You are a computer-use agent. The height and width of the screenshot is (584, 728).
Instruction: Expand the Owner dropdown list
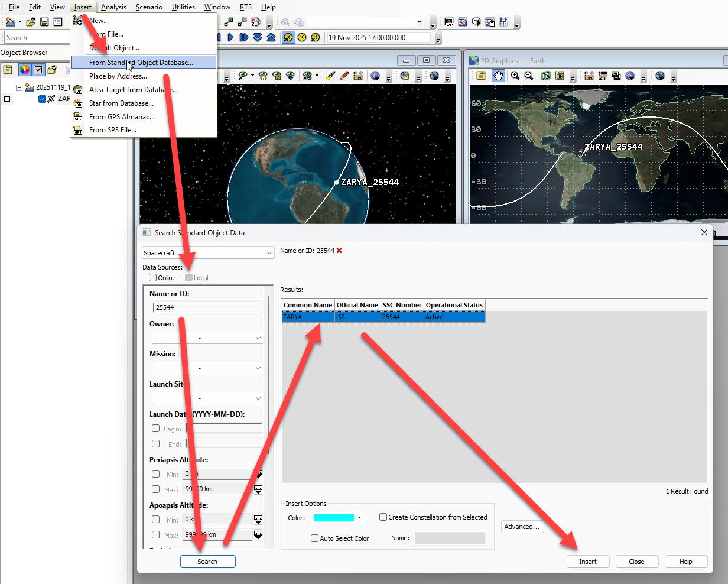coord(207,338)
